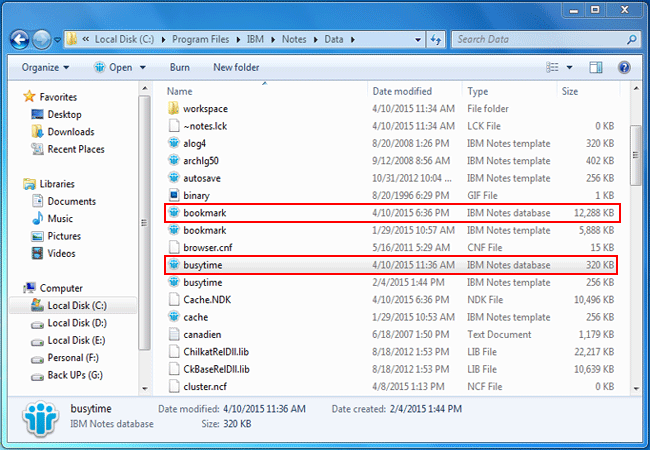Select Notes in address breadcrumb

(294, 40)
